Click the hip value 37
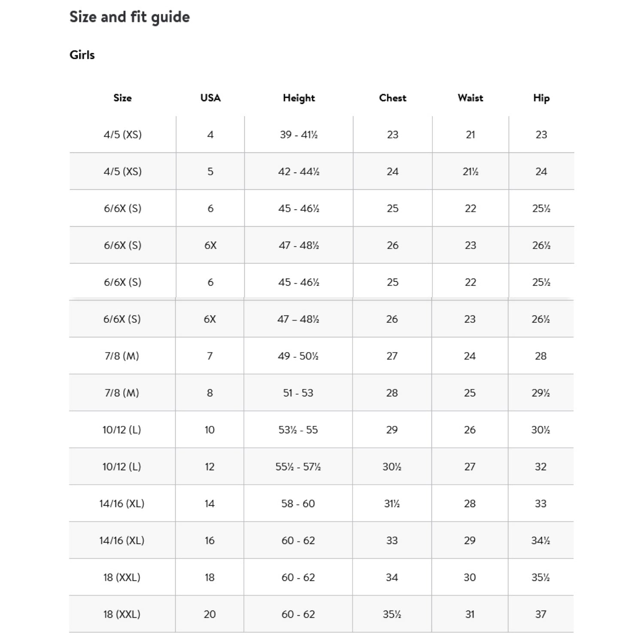The image size is (644, 644). click(541, 614)
